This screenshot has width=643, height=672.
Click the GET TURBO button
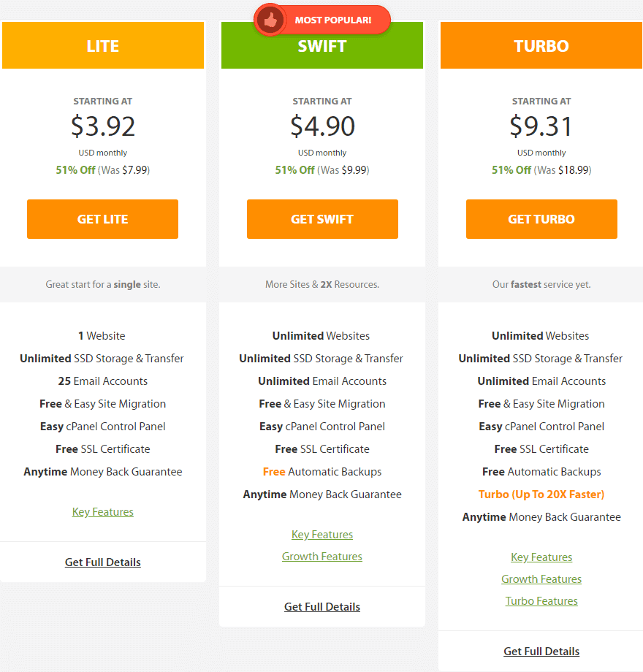coord(541,219)
